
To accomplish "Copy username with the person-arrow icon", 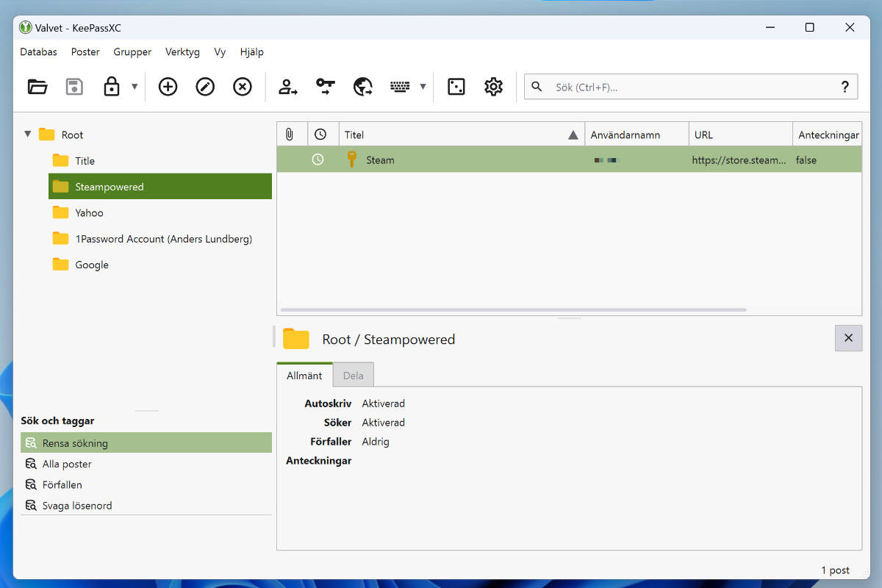I will click(x=288, y=87).
